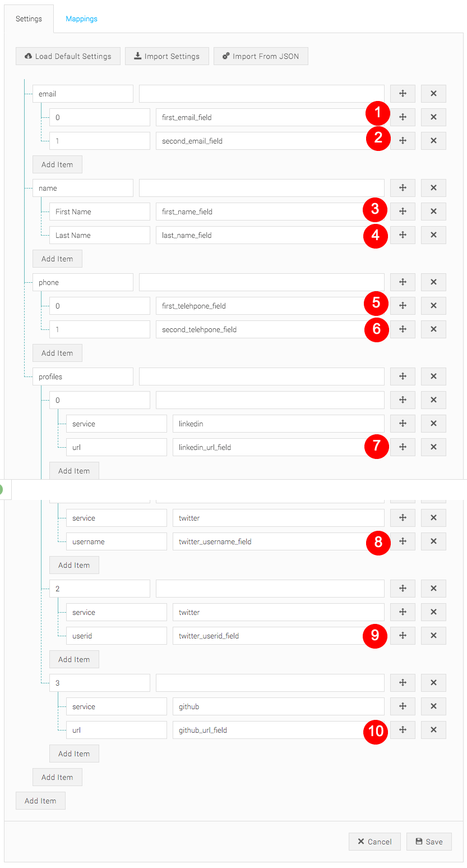Focus the phone key input field
Screen dimensions: 467x868
[x=83, y=282]
